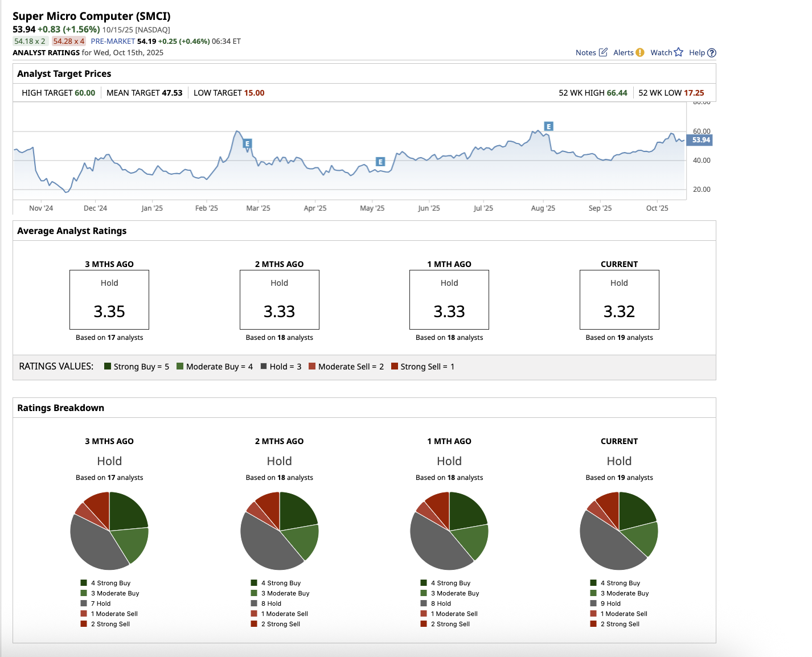Click the Moderate Buy = 4 legend swatch

tap(180, 366)
